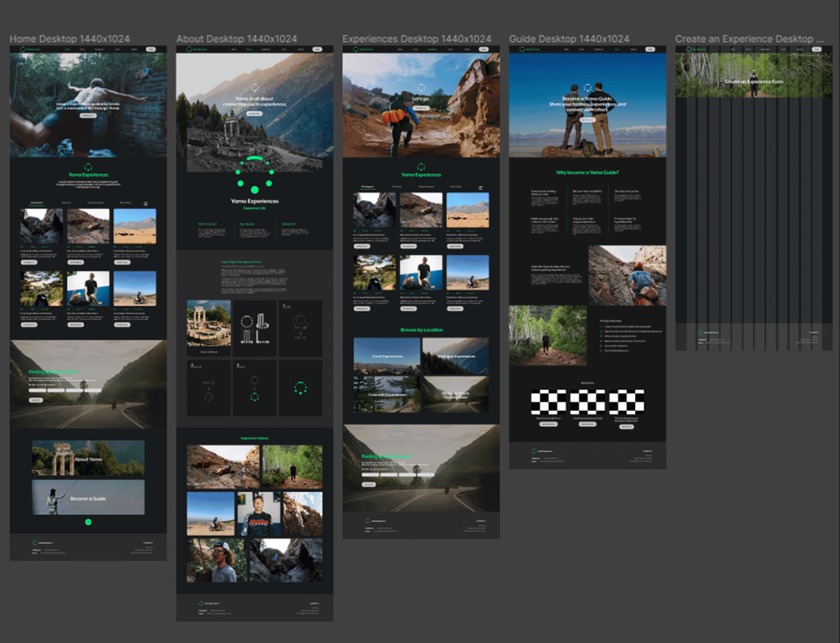Screen dimensions: 840x643
Task: Select the large green Yama logo on About frame
Action: tap(255, 175)
